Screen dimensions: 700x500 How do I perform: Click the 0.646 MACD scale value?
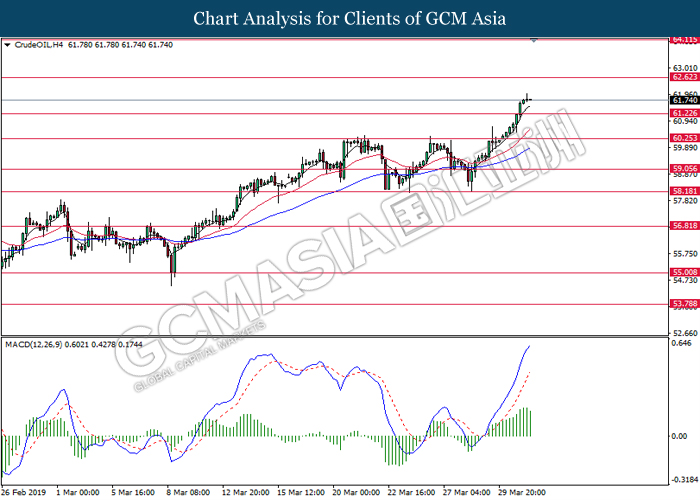(x=681, y=343)
